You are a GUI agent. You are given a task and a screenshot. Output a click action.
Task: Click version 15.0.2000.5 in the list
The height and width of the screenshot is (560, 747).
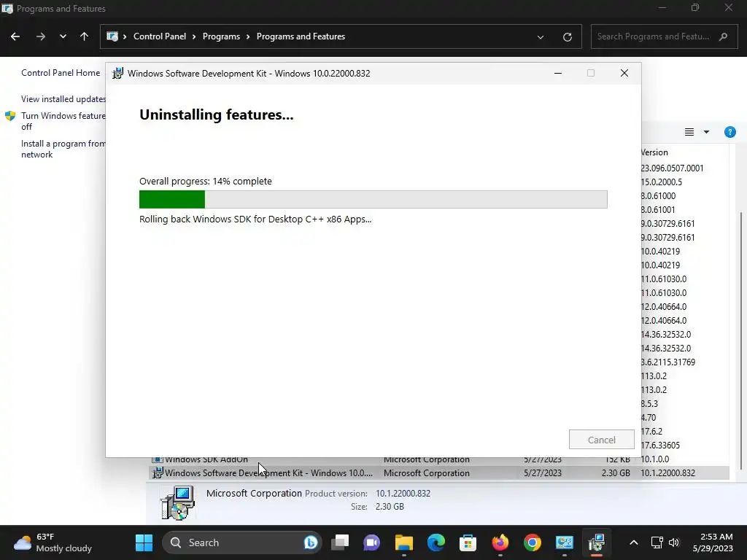pyautogui.click(x=661, y=182)
